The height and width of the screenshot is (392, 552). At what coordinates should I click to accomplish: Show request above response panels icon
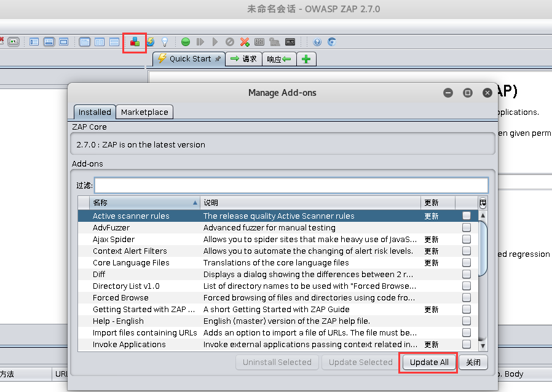point(114,42)
